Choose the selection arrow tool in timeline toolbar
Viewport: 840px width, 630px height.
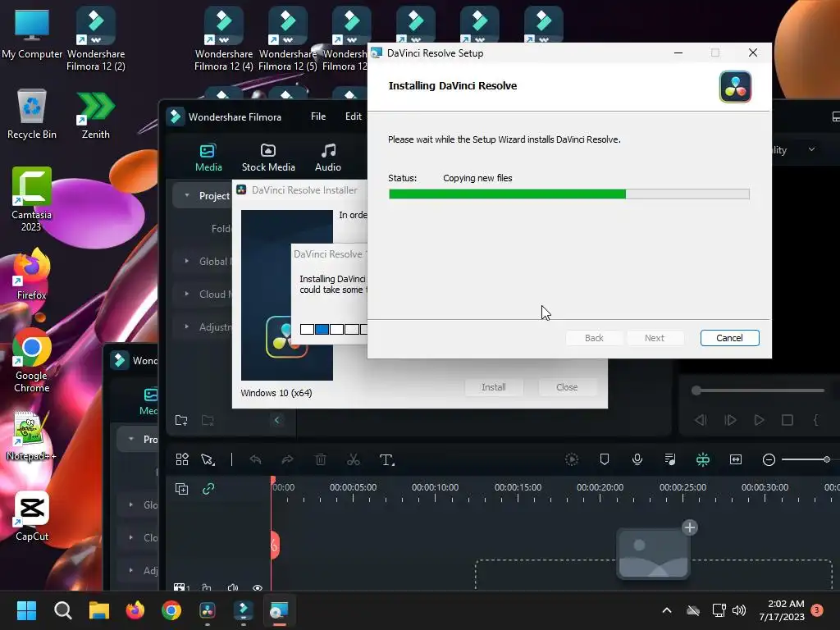pyautogui.click(x=208, y=459)
